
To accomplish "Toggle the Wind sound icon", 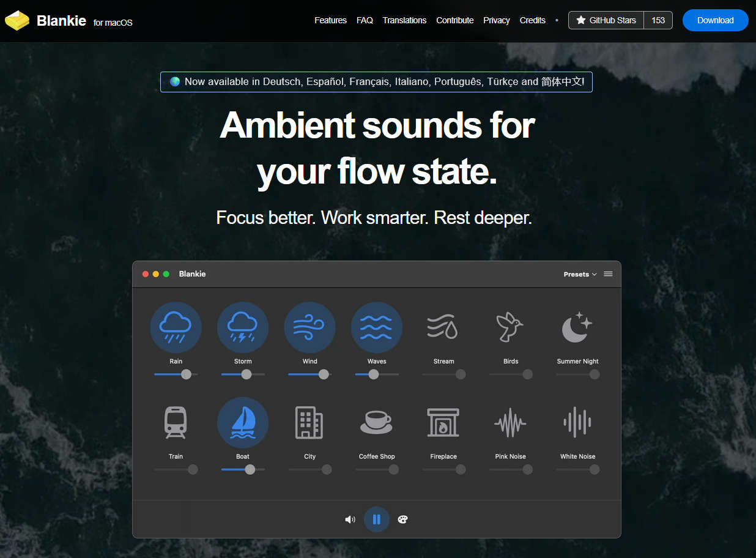I will coord(309,327).
